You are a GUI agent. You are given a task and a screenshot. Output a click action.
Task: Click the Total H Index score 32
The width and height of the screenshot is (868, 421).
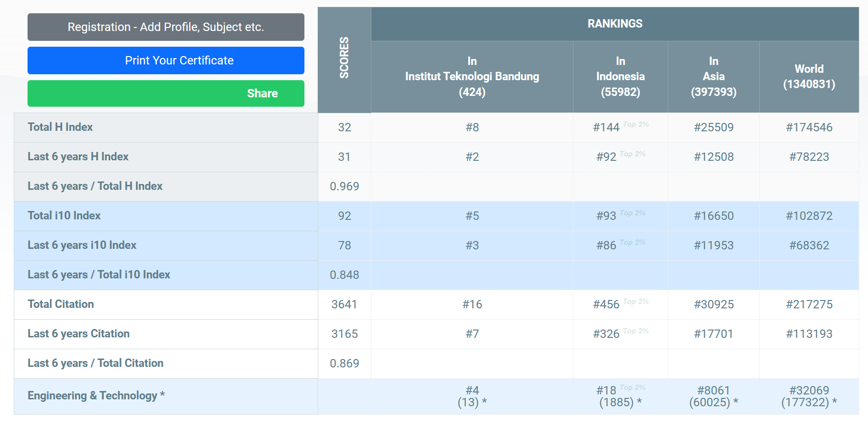(344, 127)
